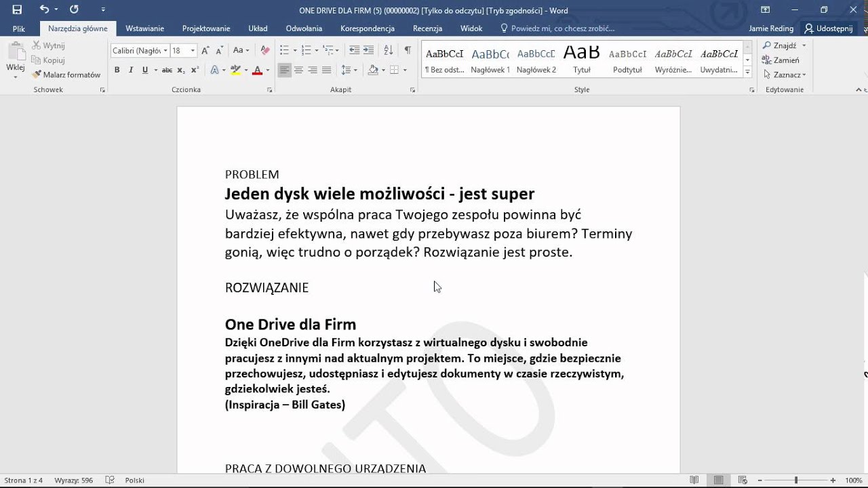Click the Zamień replace command

pyautogui.click(x=781, y=60)
